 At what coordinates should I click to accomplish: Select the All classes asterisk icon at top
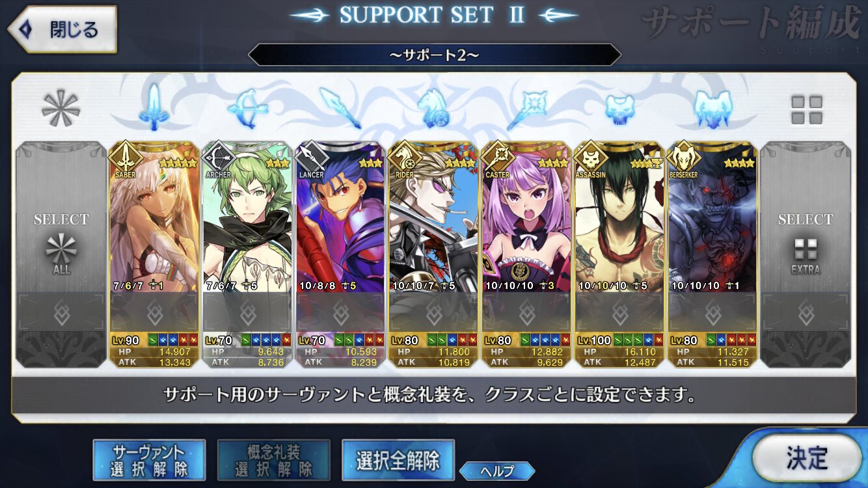tap(61, 108)
